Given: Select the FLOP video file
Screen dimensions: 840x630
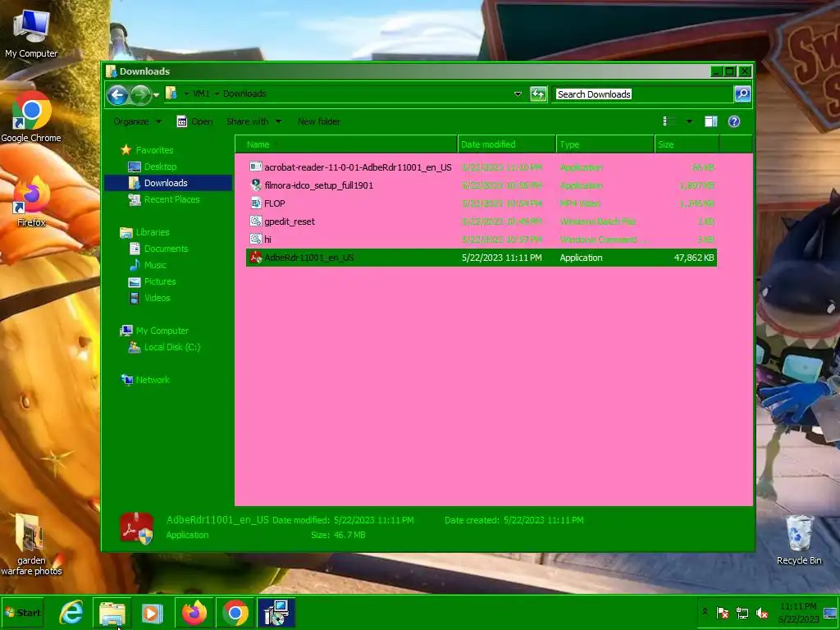Looking at the screenshot, I should pyautogui.click(x=274, y=203).
